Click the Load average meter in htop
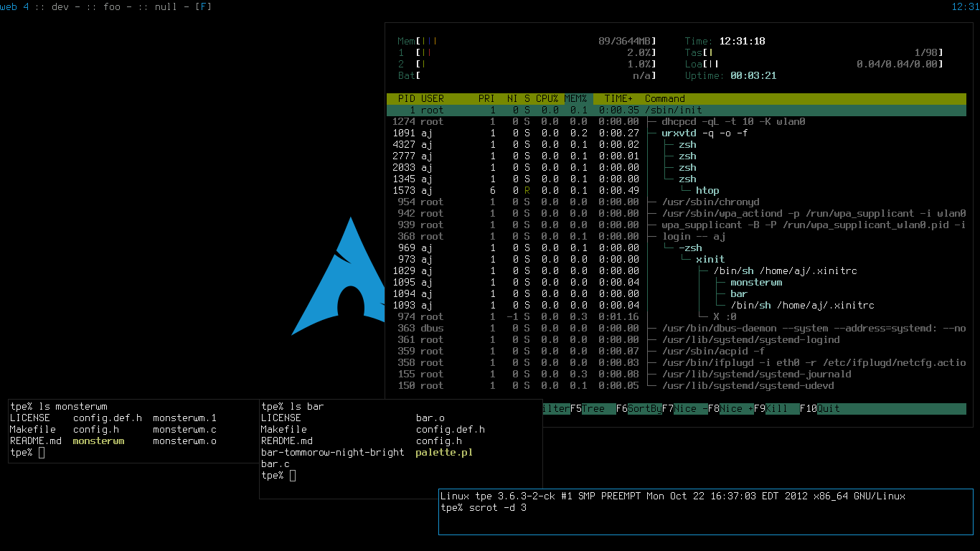Screen dimensions: 980x551 tap(814, 65)
